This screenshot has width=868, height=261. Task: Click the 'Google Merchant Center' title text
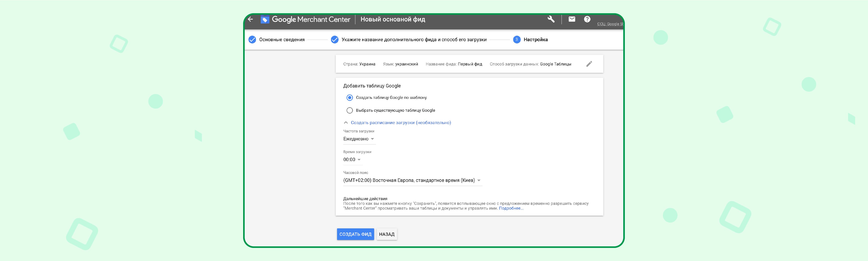[x=311, y=19]
